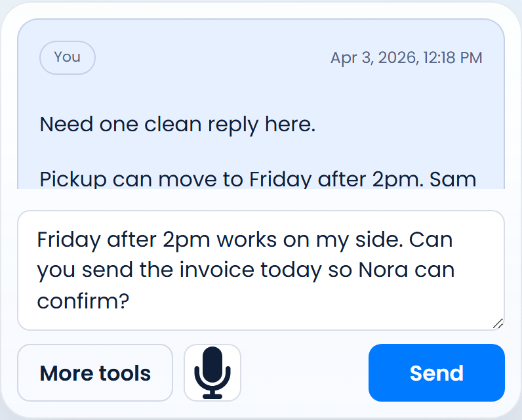Click the 'You' sender badge
Screen dimensions: 522x420
[x=68, y=57]
